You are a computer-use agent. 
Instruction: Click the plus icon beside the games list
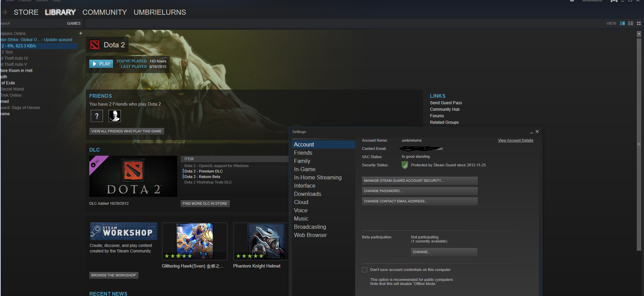click(x=81, y=33)
